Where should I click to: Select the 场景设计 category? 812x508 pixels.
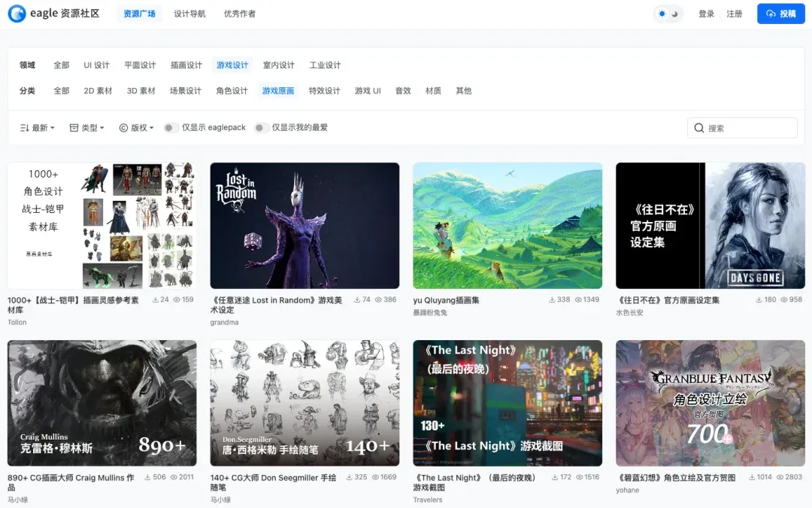click(x=186, y=91)
